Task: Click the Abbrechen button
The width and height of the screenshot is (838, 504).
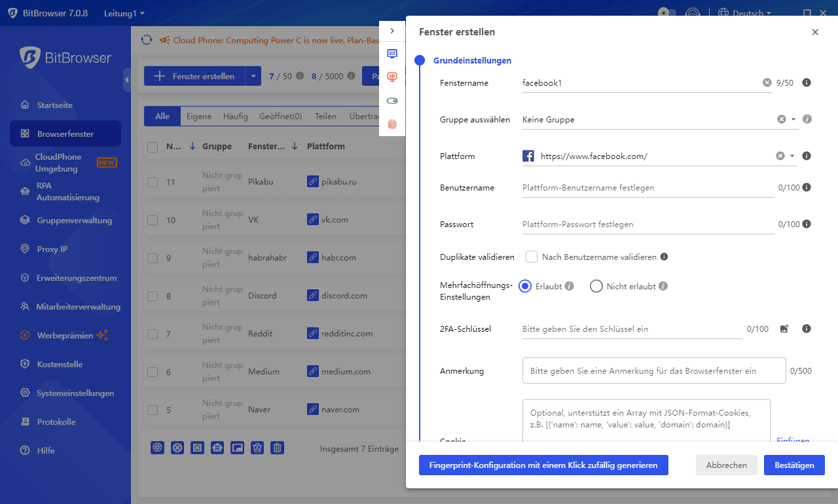Action: coord(726,465)
